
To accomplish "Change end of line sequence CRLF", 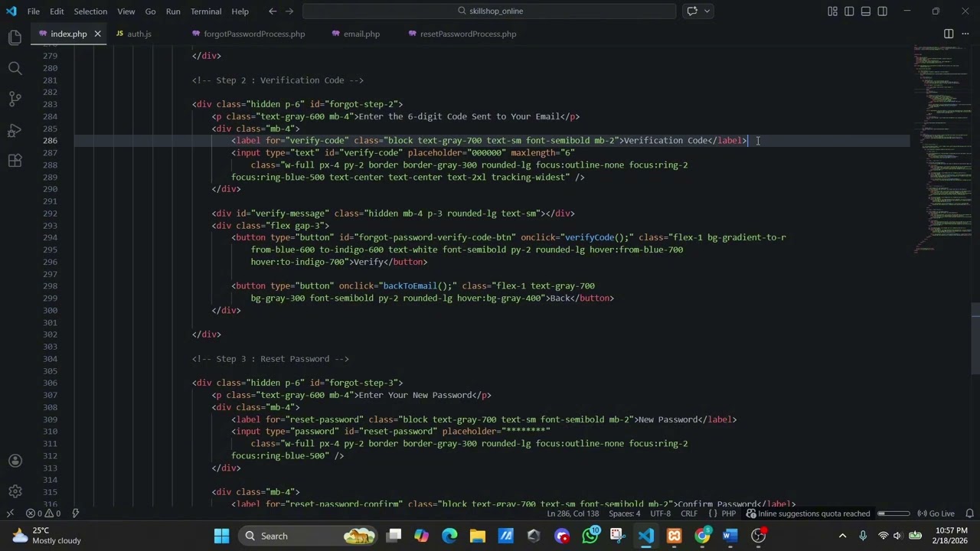I will pos(689,514).
